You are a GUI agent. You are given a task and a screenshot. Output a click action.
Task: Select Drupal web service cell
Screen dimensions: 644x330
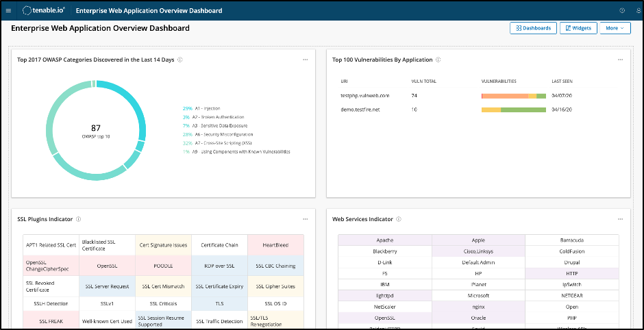(571, 262)
